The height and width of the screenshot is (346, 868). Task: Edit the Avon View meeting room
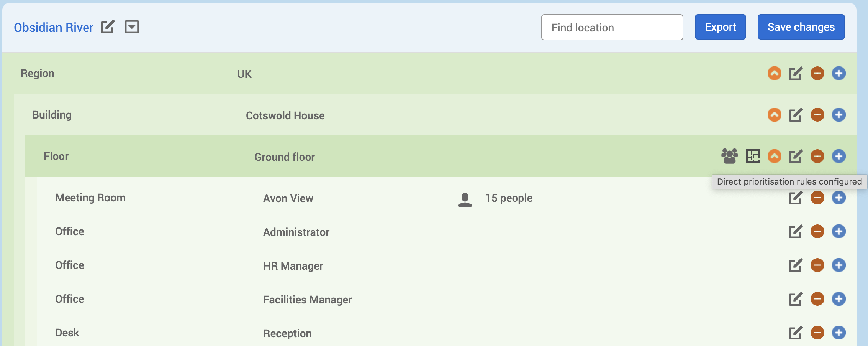(796, 198)
